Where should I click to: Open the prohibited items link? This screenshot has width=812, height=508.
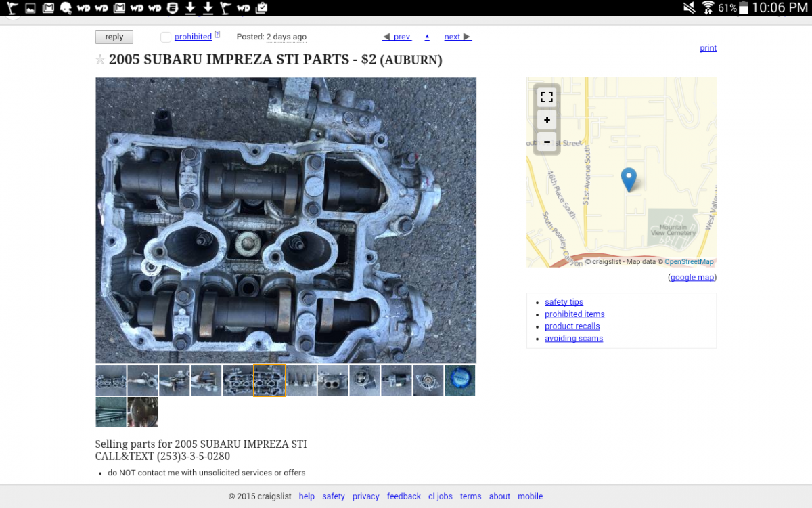(574, 314)
